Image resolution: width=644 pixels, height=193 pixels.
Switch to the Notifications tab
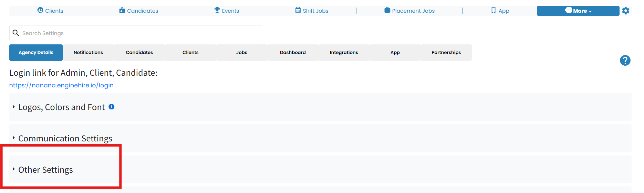click(x=88, y=53)
